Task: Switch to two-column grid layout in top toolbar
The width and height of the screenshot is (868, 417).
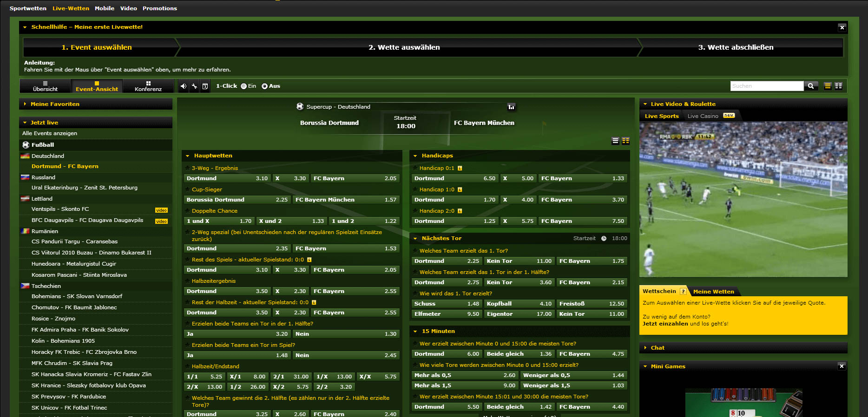Action: pos(838,86)
